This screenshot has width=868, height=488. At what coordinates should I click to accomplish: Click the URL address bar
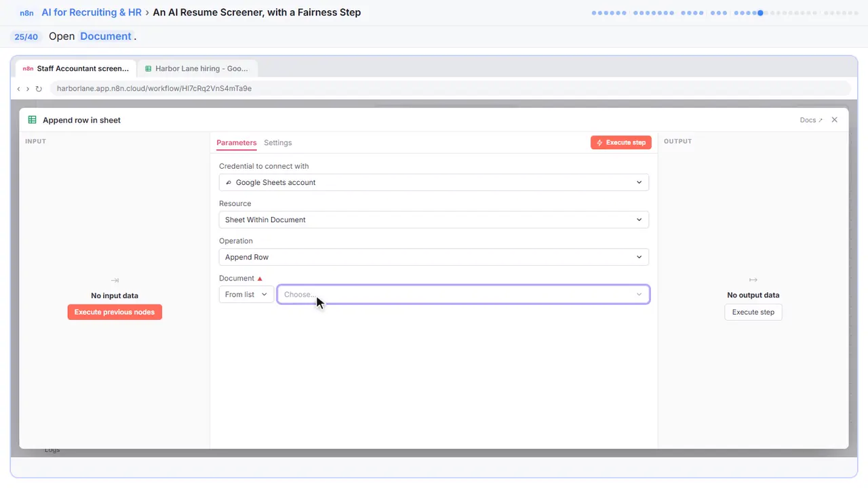tap(450, 88)
